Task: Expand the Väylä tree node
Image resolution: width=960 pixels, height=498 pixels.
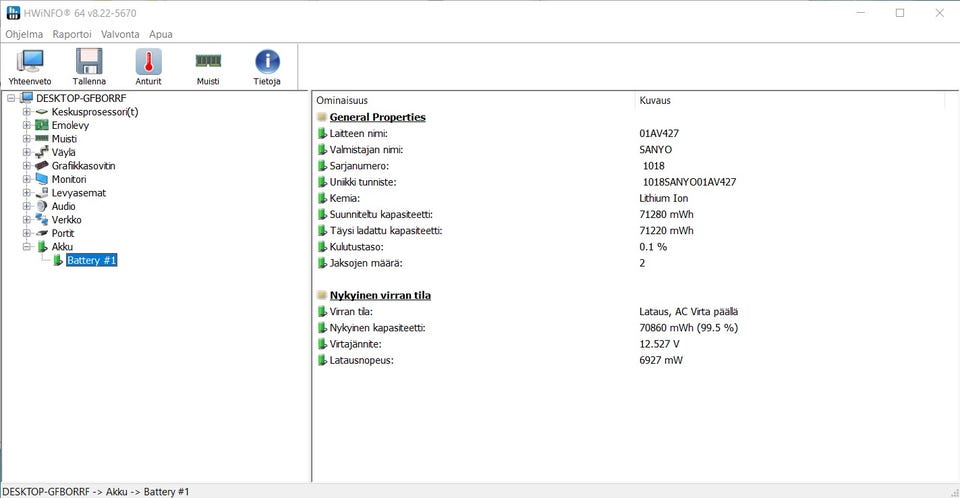Action: [26, 152]
